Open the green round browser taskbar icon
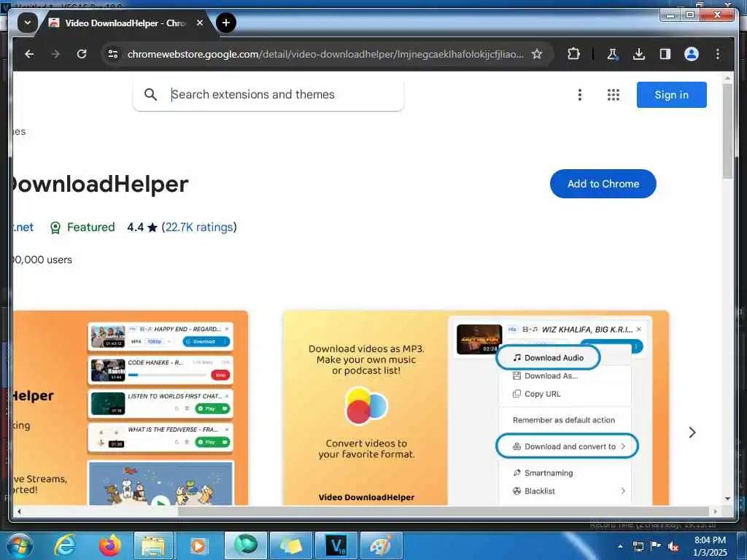 pos(246,545)
